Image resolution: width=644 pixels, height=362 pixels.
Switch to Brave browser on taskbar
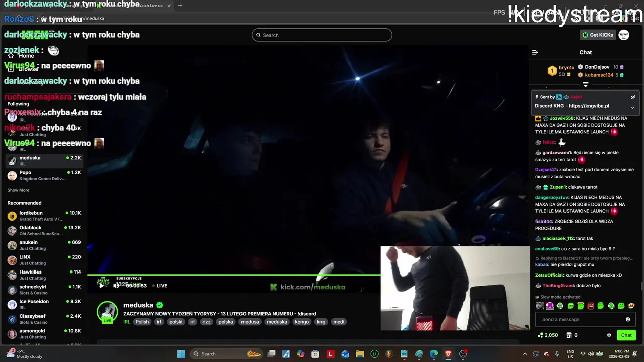coord(448,354)
